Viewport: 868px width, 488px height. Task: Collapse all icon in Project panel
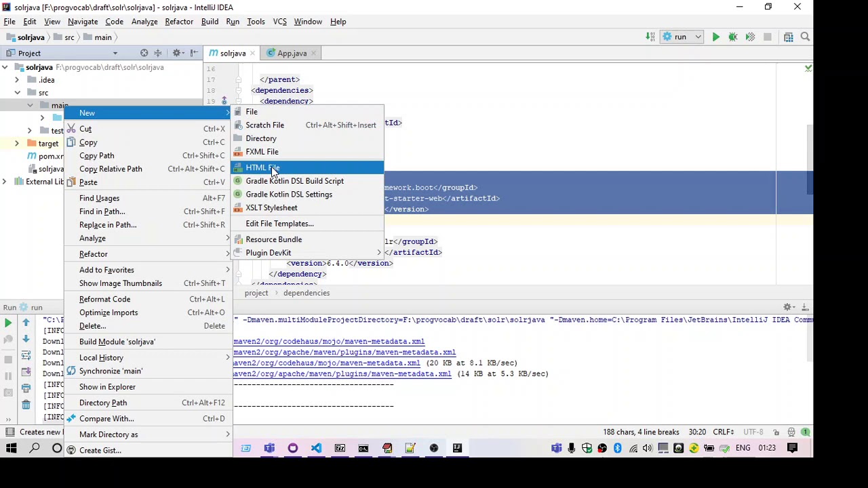158,53
